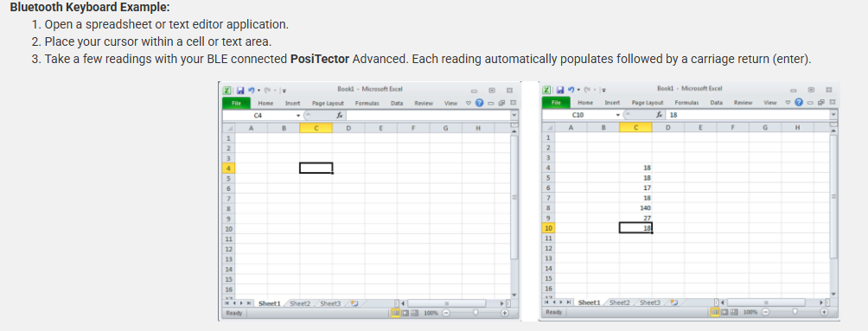Open Customize Quick Access Toolbar dropdown in left Excel
The width and height of the screenshot is (868, 331).
coord(284,91)
